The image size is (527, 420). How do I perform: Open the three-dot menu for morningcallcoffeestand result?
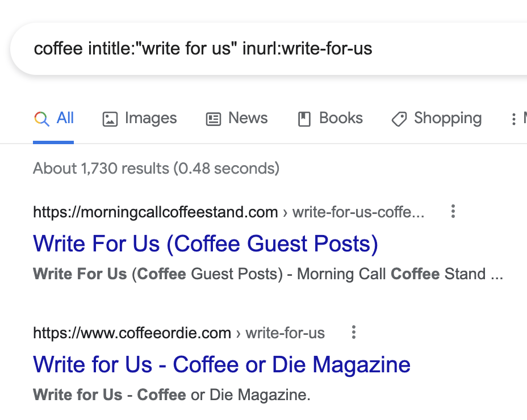click(453, 211)
